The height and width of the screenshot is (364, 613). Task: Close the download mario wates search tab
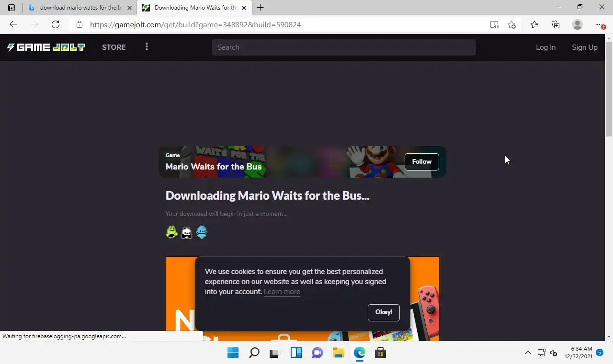pyautogui.click(x=129, y=8)
